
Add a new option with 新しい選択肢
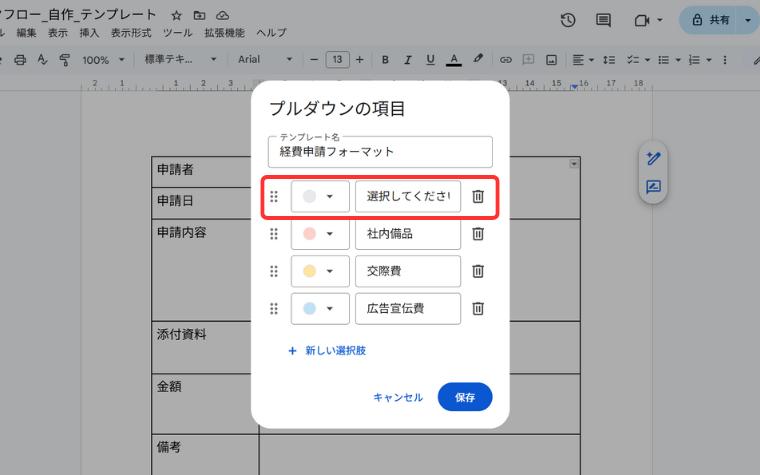[x=327, y=350]
